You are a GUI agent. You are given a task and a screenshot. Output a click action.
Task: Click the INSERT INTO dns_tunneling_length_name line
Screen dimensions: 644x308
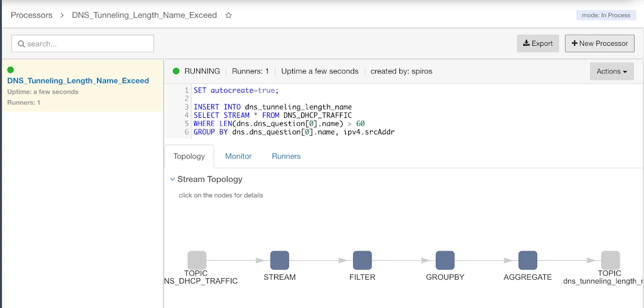point(273,107)
